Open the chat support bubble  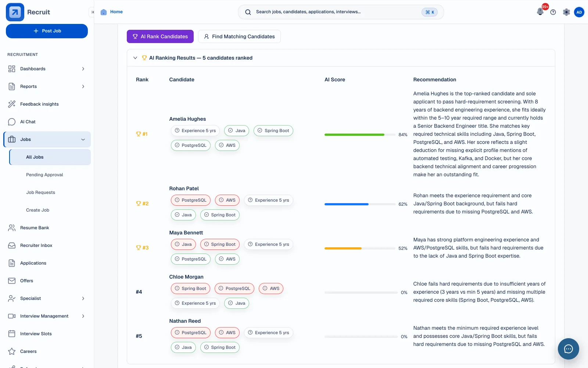pos(568,348)
